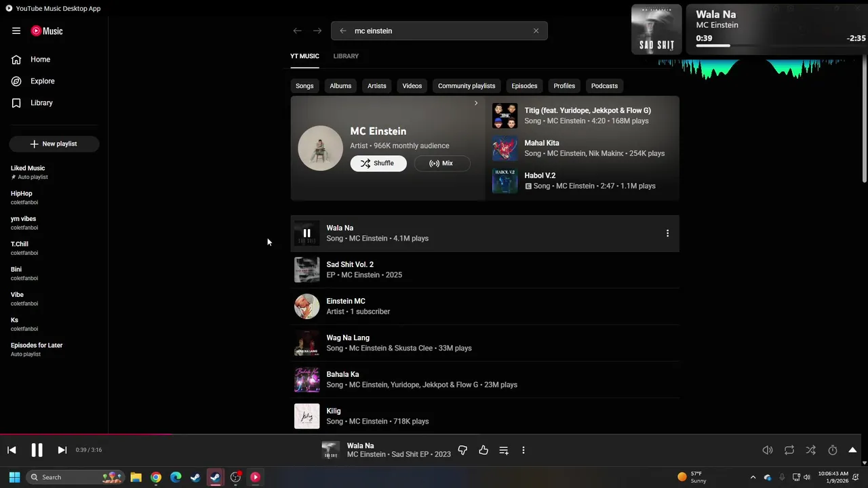The width and height of the screenshot is (868, 488).
Task: Show hidden system tray icons
Action: (x=753, y=477)
